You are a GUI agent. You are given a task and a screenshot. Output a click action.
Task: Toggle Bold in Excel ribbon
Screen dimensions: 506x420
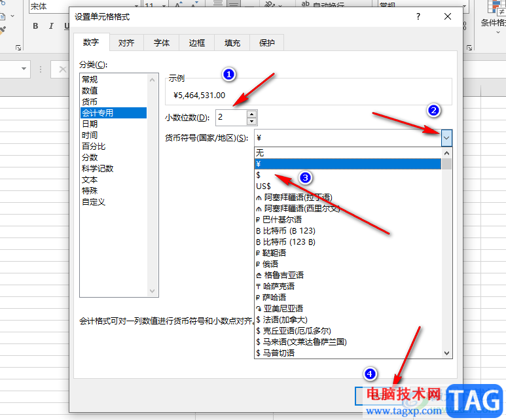35,26
